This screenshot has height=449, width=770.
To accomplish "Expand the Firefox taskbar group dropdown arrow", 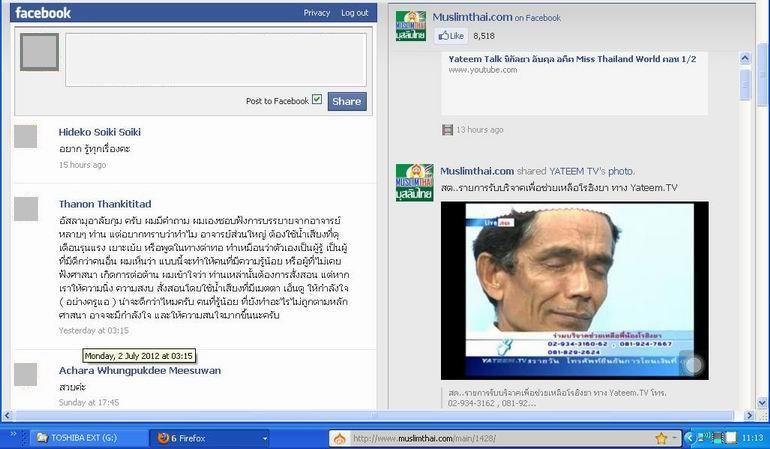I will [x=265, y=438].
